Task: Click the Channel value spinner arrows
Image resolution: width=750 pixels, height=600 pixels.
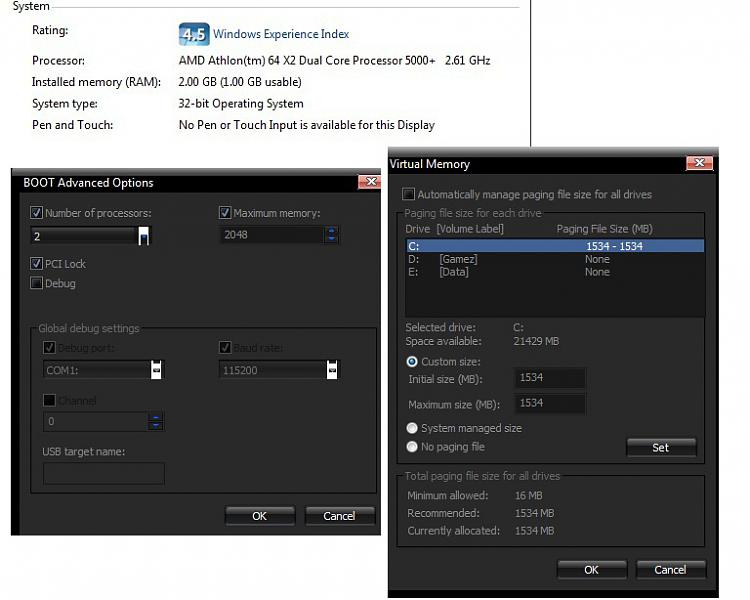Action: (155, 422)
